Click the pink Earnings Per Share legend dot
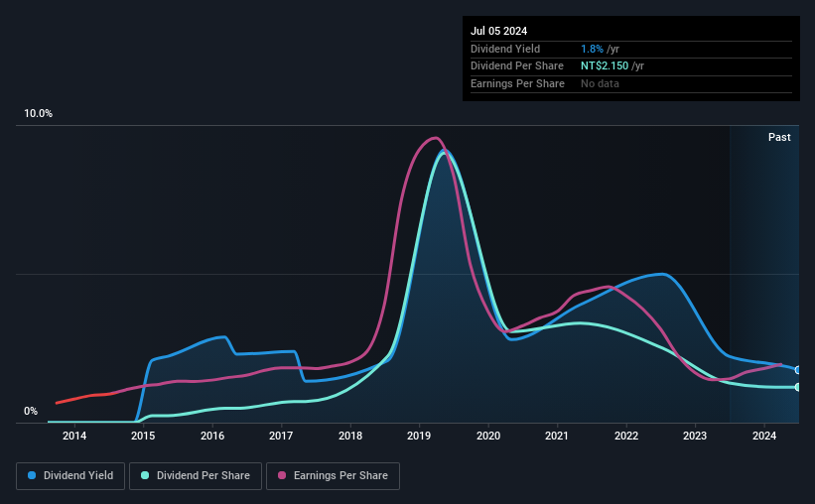 click(x=282, y=475)
